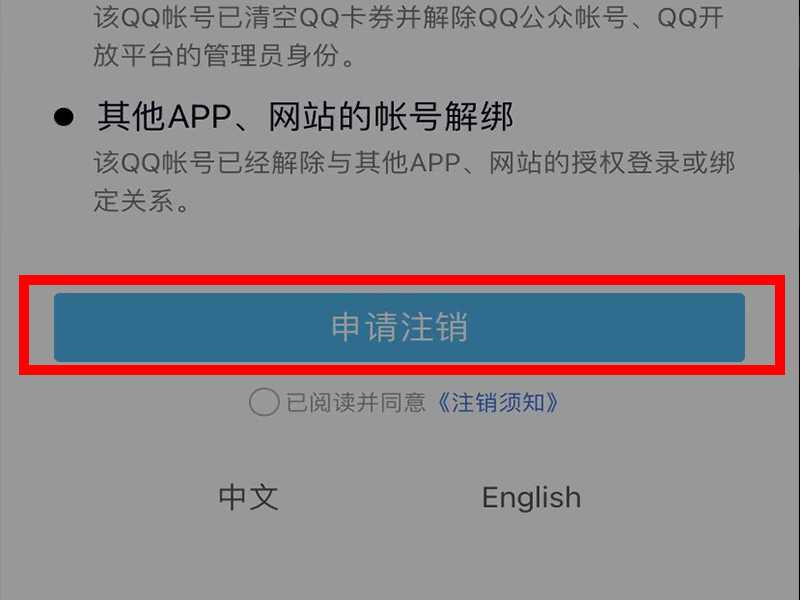Image resolution: width=800 pixels, height=600 pixels.
Task: Tap the 其他APP、网站的帐号解绑 heading
Action: [305, 117]
